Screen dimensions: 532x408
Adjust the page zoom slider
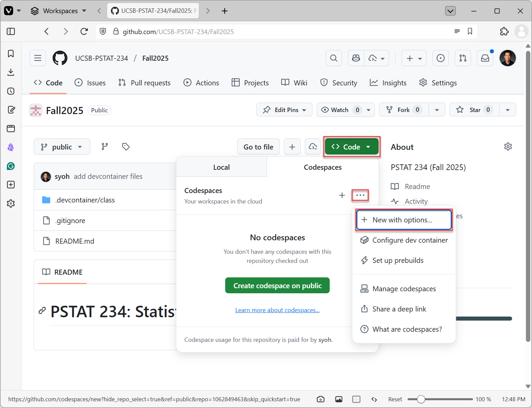(421, 399)
